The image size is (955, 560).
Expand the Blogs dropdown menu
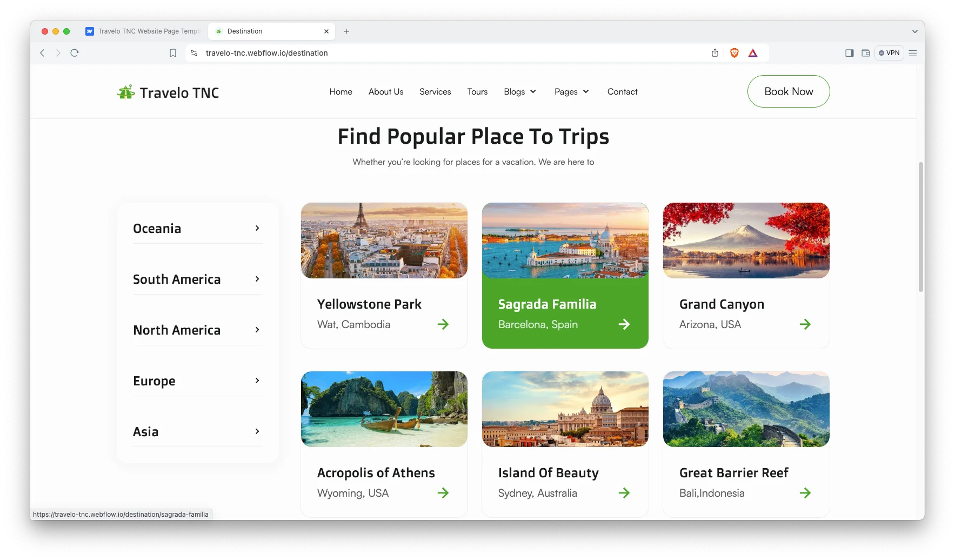[x=520, y=92]
